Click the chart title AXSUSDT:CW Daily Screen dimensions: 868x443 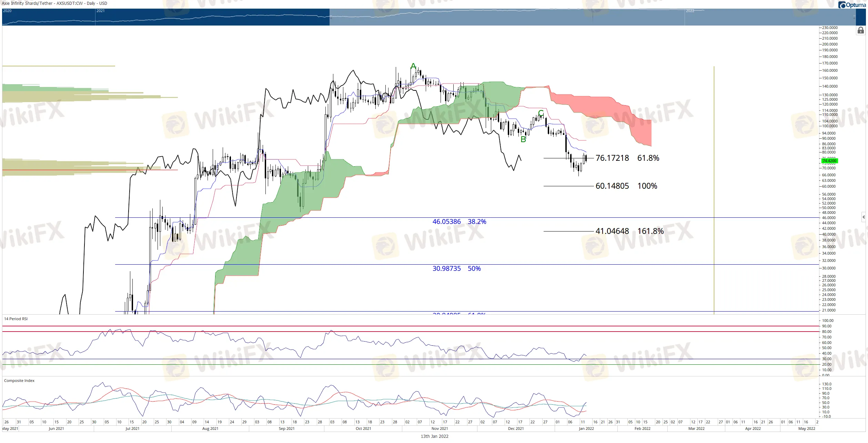tap(55, 3)
